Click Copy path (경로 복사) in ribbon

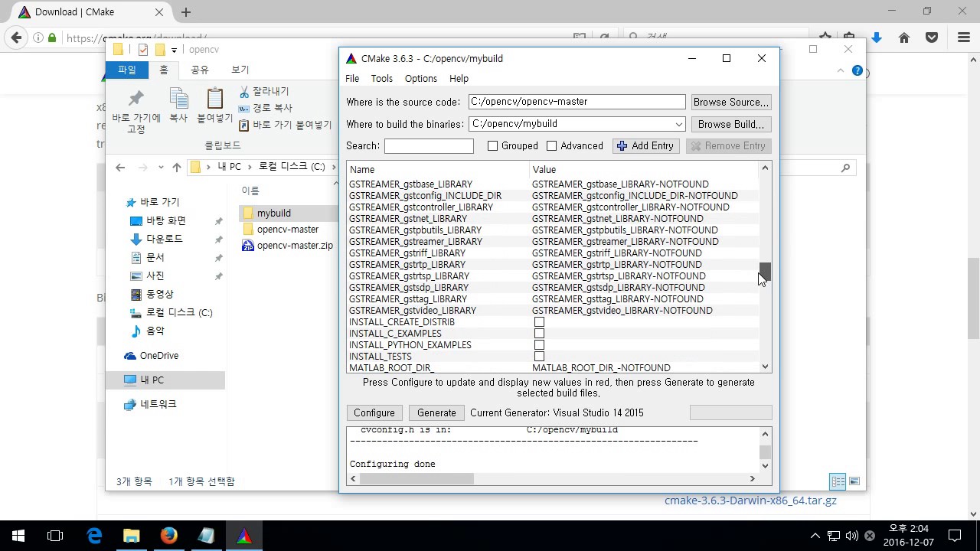coord(266,108)
